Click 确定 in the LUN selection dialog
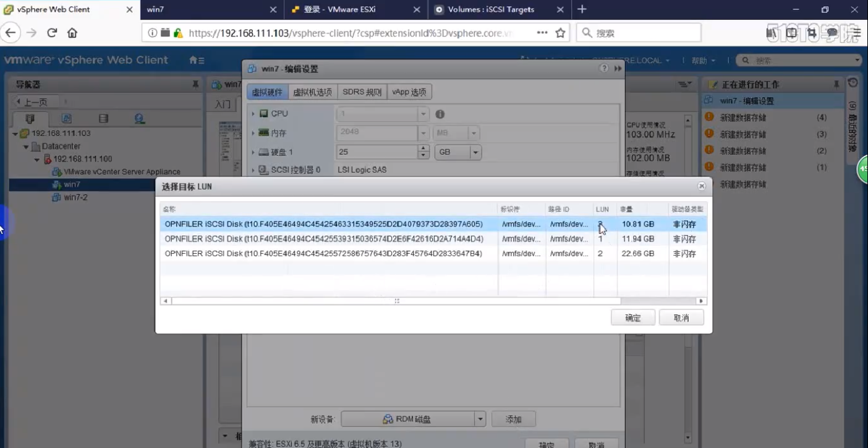The width and height of the screenshot is (868, 448). click(x=633, y=317)
